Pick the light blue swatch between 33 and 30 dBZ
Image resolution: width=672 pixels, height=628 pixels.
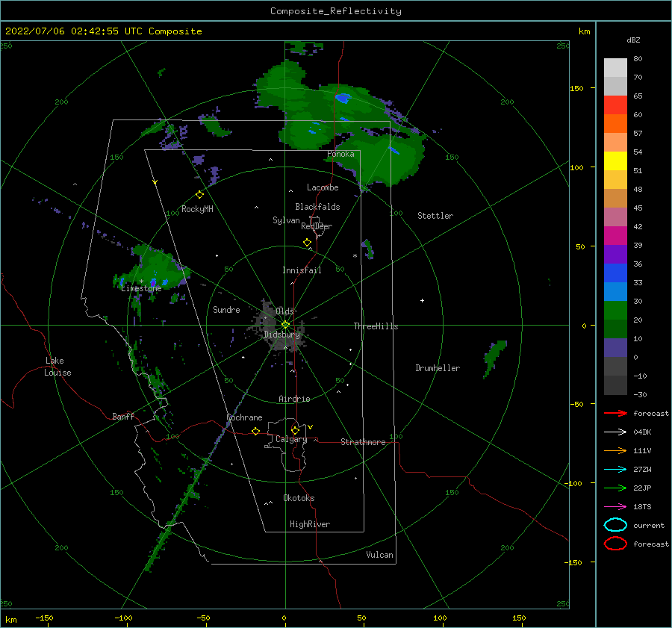(x=615, y=292)
